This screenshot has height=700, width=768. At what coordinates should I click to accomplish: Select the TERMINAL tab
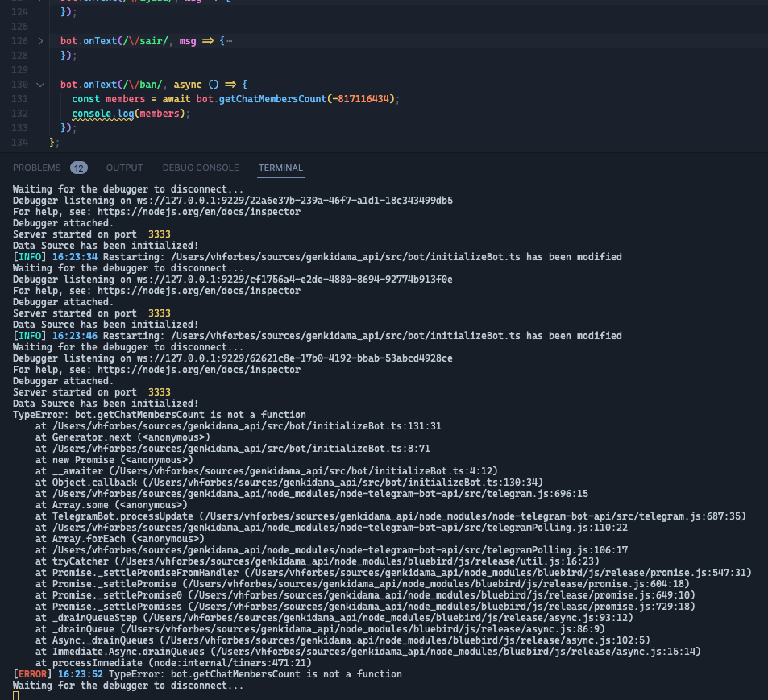280,168
